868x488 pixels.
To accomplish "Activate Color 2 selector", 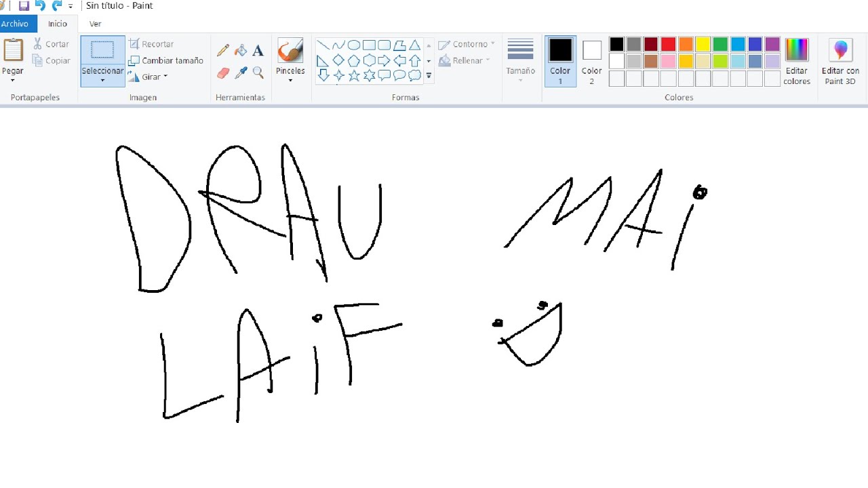I will click(591, 61).
